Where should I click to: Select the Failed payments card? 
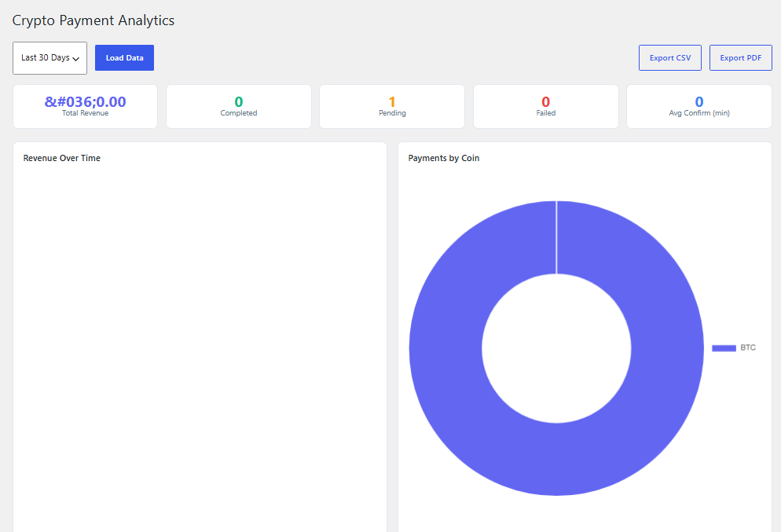(546, 107)
